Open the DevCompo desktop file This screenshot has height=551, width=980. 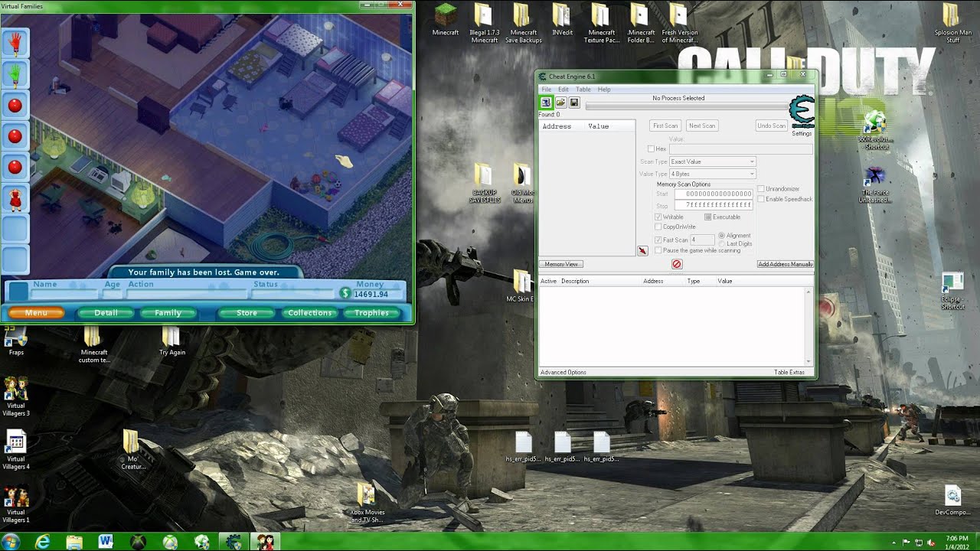click(952, 500)
